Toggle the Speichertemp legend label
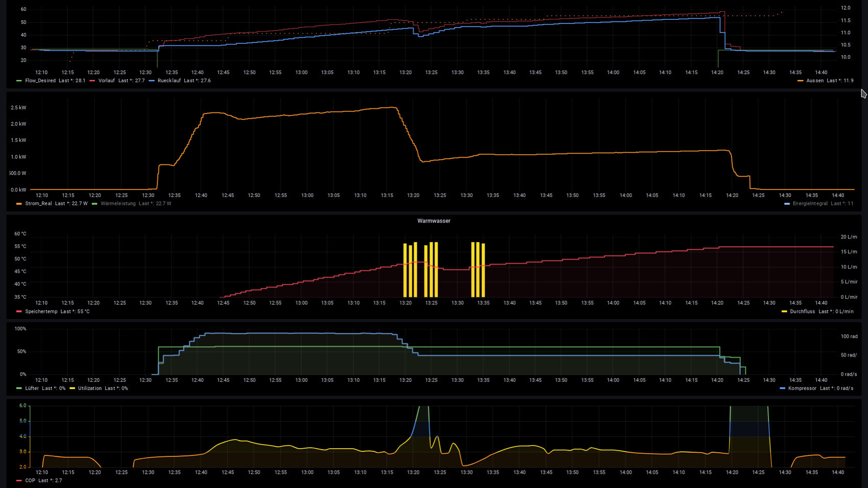868x488 pixels. tap(41, 311)
